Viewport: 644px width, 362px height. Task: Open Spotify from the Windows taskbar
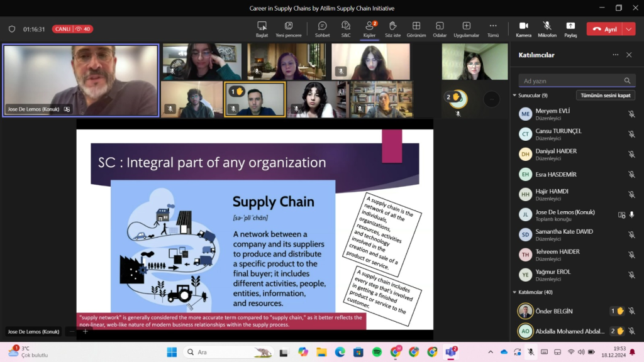(x=377, y=352)
